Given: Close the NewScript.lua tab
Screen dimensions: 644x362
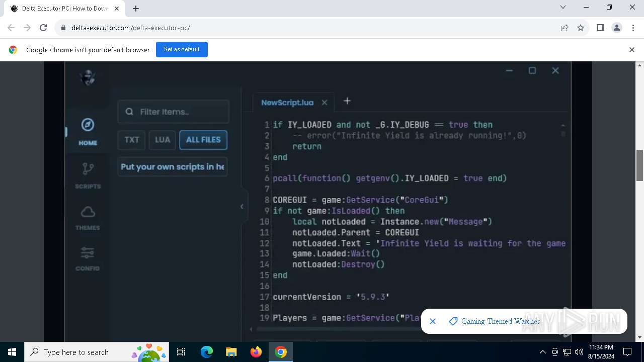Looking at the screenshot, I should coord(325,103).
